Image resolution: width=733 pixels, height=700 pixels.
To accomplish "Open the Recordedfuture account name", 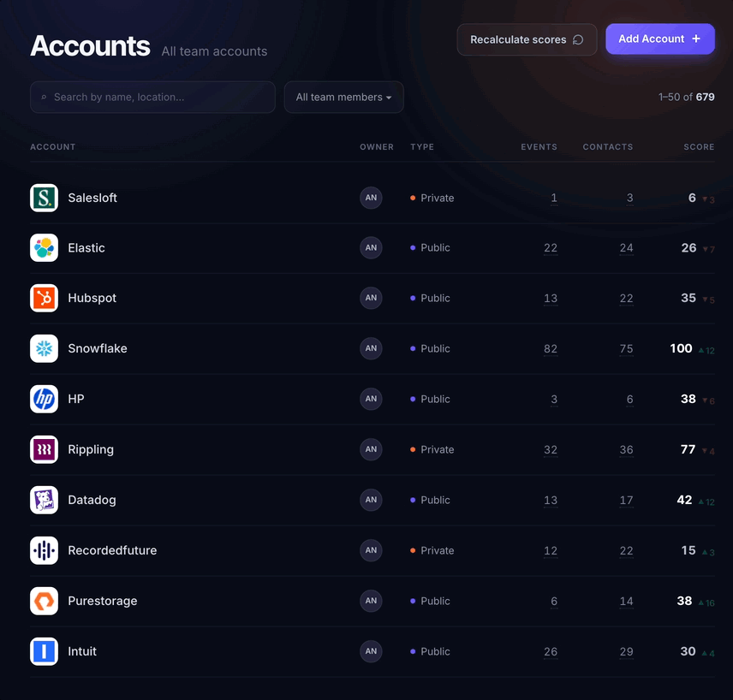I will (112, 550).
